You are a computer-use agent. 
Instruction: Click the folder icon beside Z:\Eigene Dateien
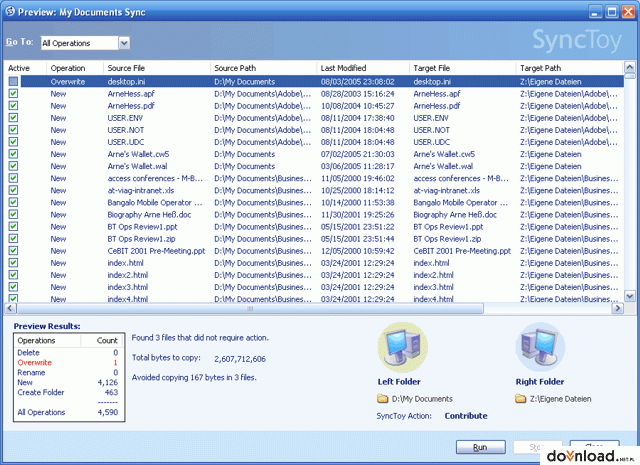click(520, 398)
